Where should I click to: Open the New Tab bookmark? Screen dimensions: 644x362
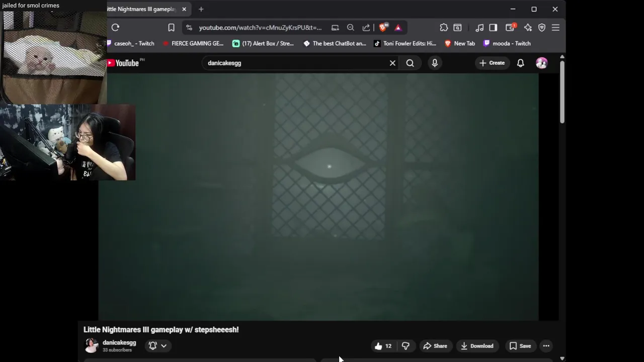[x=460, y=43]
